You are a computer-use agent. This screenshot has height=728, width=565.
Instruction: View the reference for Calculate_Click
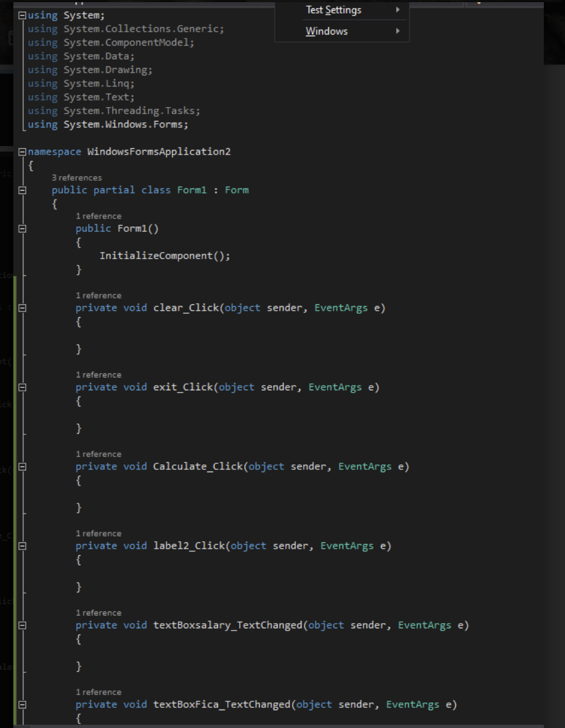coord(99,454)
